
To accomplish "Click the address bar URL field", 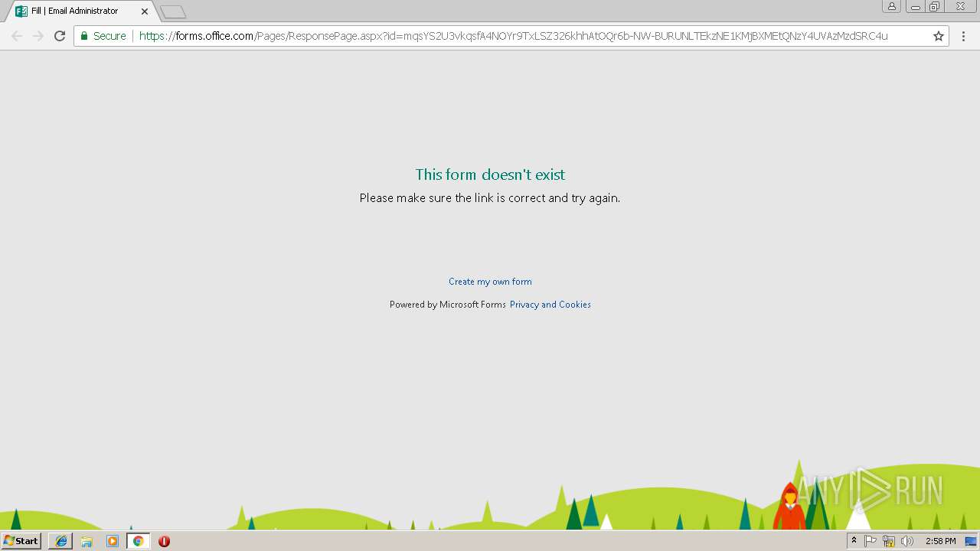I will (513, 36).
